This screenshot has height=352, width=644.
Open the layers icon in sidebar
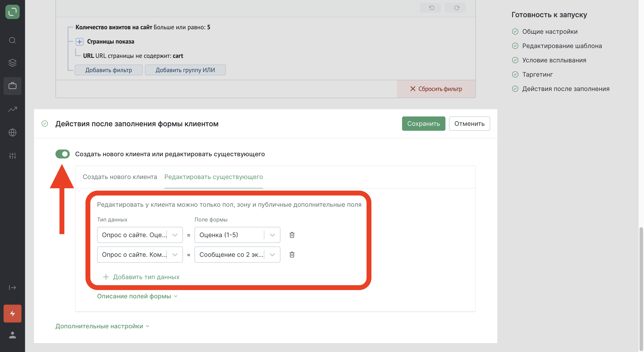[x=12, y=63]
